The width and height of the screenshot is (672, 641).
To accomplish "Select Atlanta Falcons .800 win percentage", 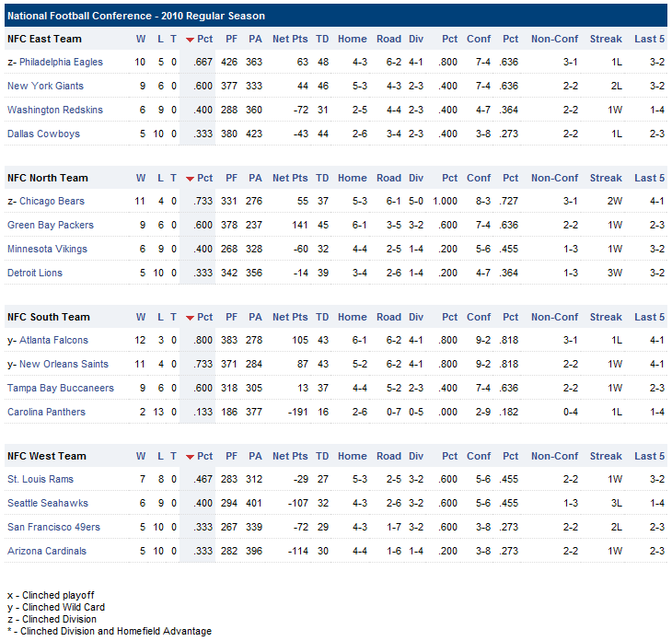I will pyautogui.click(x=203, y=340).
